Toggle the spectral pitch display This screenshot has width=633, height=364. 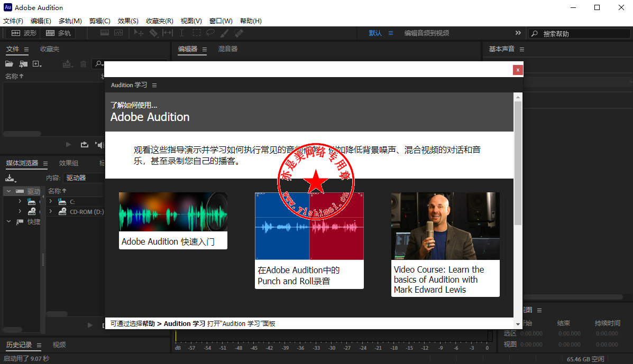point(118,33)
